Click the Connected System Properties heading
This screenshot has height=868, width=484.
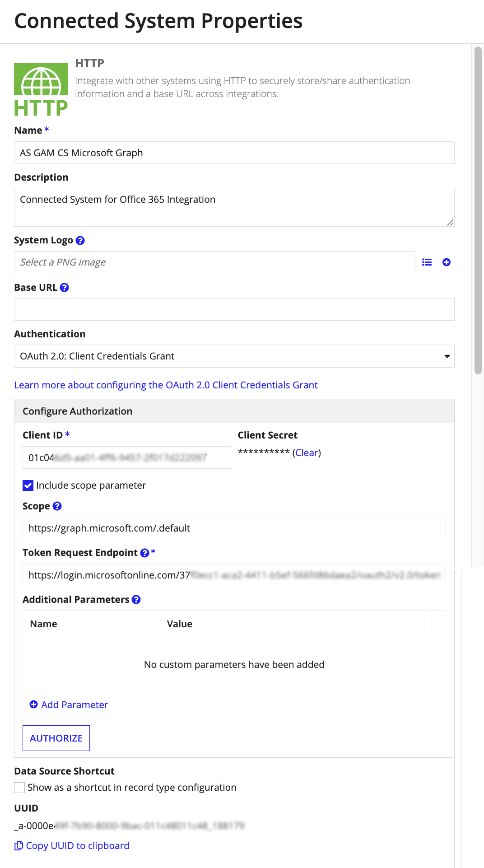[158, 21]
